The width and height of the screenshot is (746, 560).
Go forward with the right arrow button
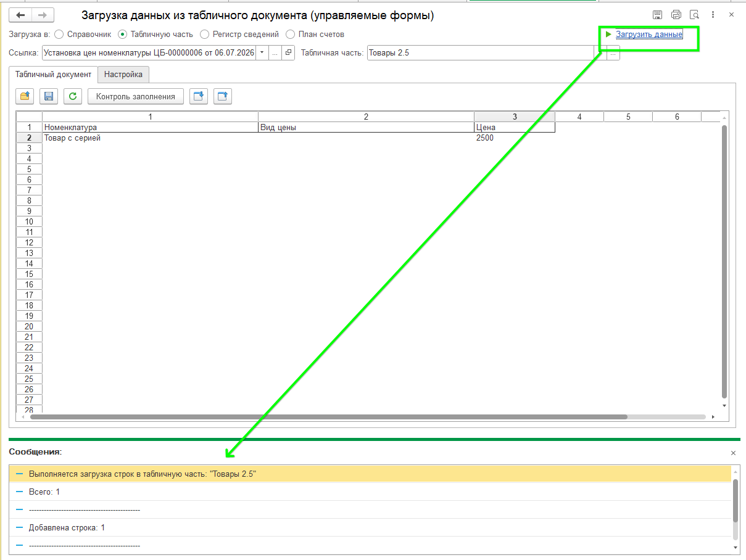click(x=43, y=15)
